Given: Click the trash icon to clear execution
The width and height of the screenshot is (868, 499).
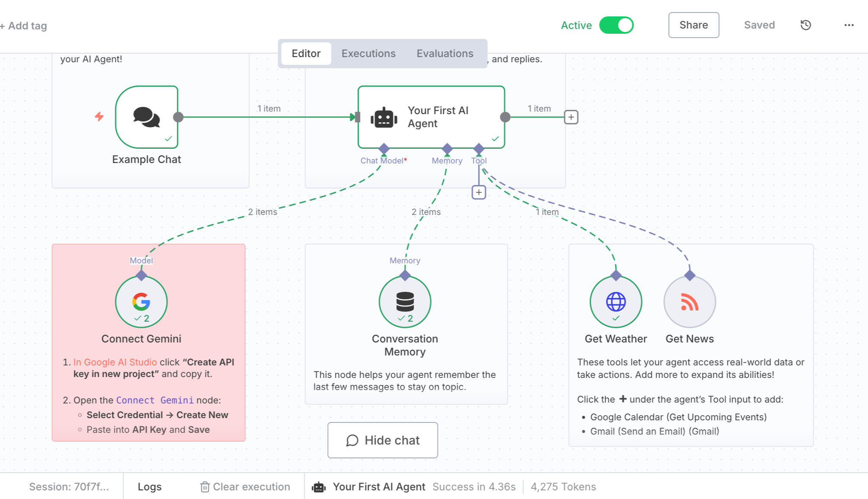Looking at the screenshot, I should [x=204, y=487].
